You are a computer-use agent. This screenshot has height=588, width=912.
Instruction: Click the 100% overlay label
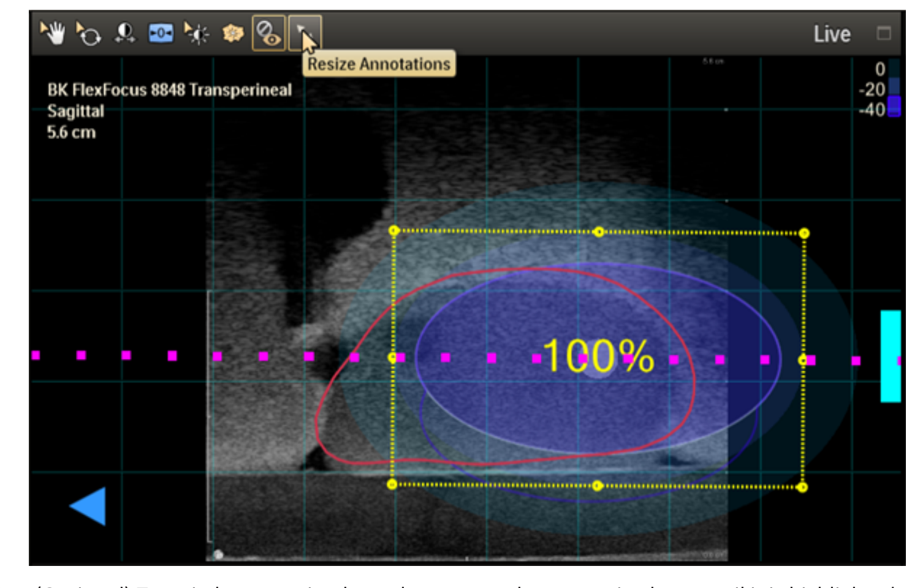(598, 356)
